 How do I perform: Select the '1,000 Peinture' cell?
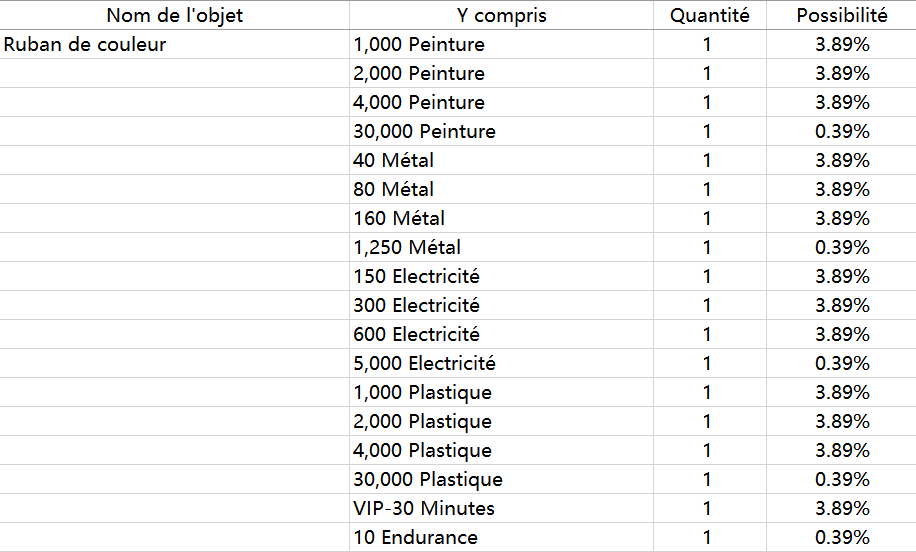(501, 44)
